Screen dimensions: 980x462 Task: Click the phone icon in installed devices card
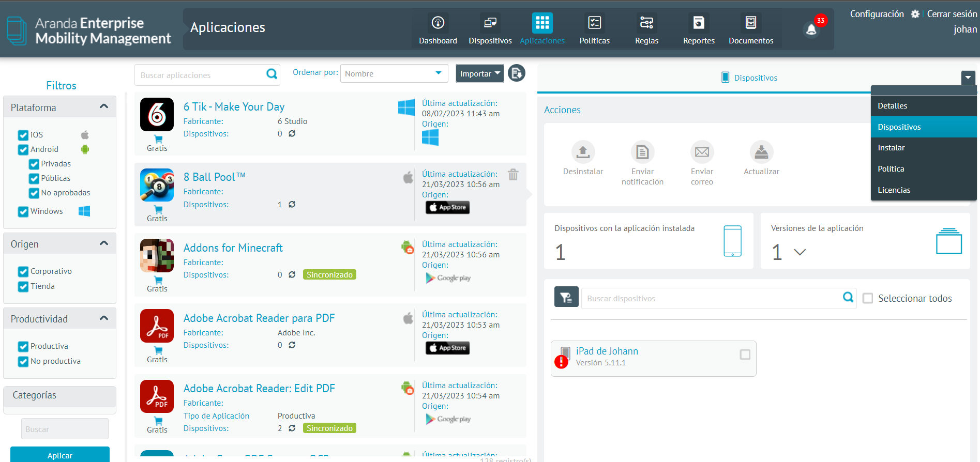(x=732, y=241)
